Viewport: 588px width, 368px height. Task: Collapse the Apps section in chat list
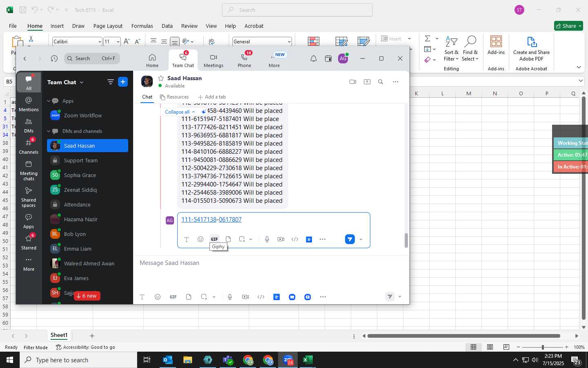[x=49, y=101]
